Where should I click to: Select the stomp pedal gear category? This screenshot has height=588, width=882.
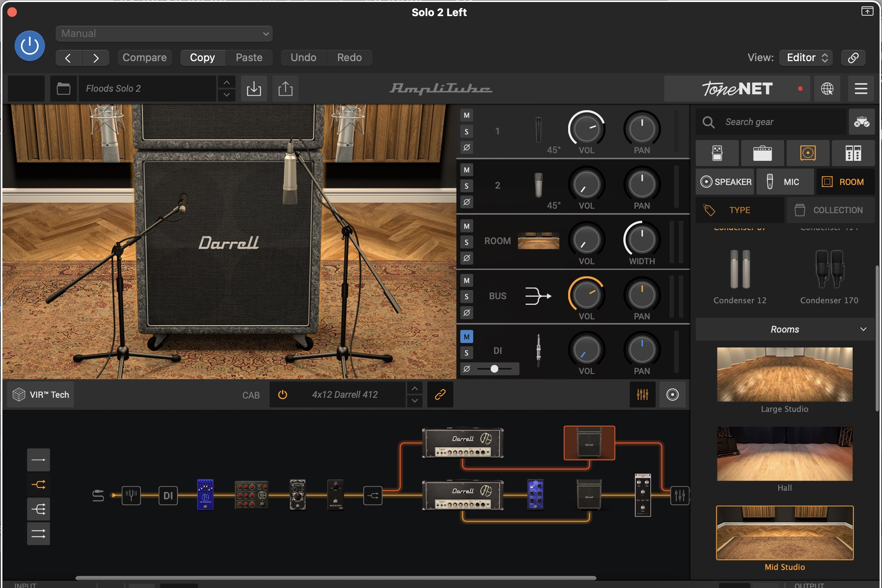point(717,153)
